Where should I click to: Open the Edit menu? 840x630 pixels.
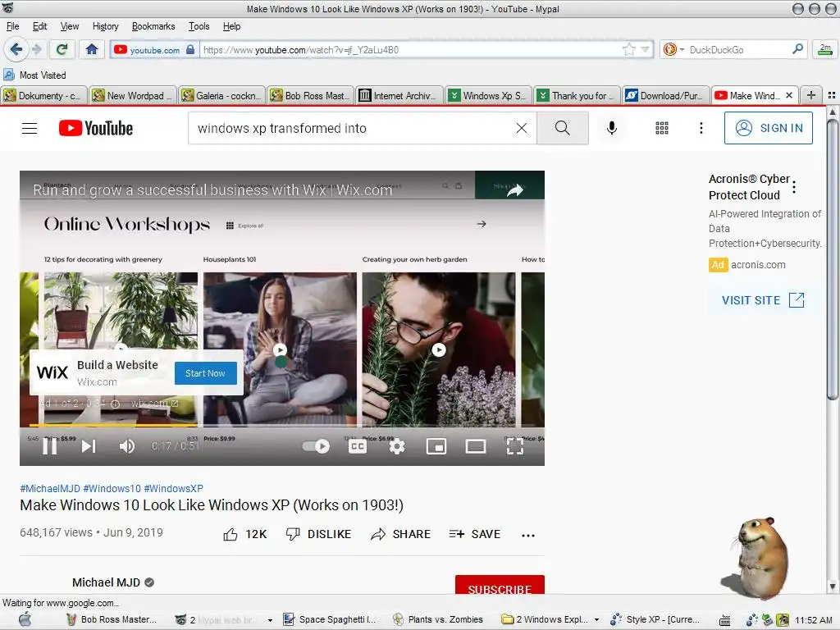39,26
